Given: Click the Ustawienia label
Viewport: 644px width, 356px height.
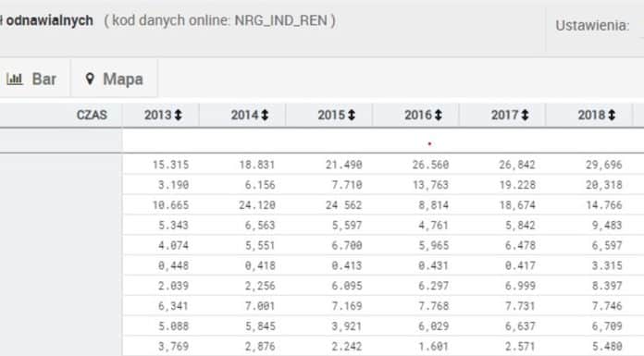Looking at the screenshot, I should (592, 26).
